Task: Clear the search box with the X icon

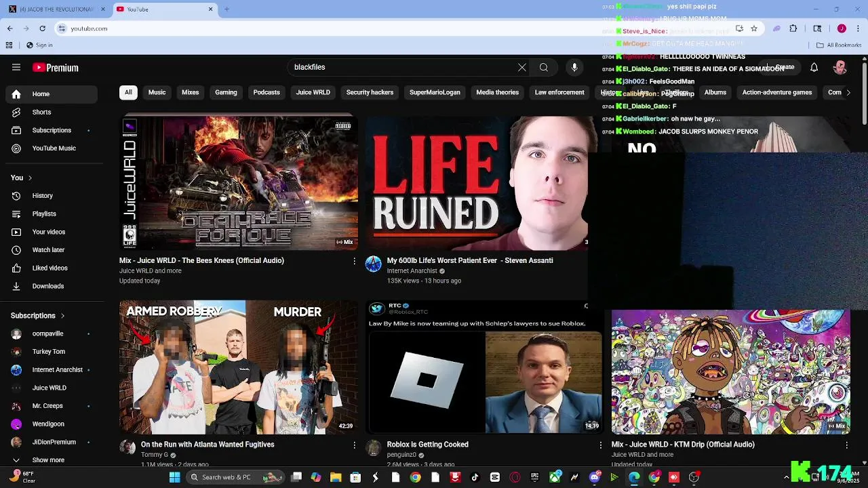Action: tap(522, 67)
